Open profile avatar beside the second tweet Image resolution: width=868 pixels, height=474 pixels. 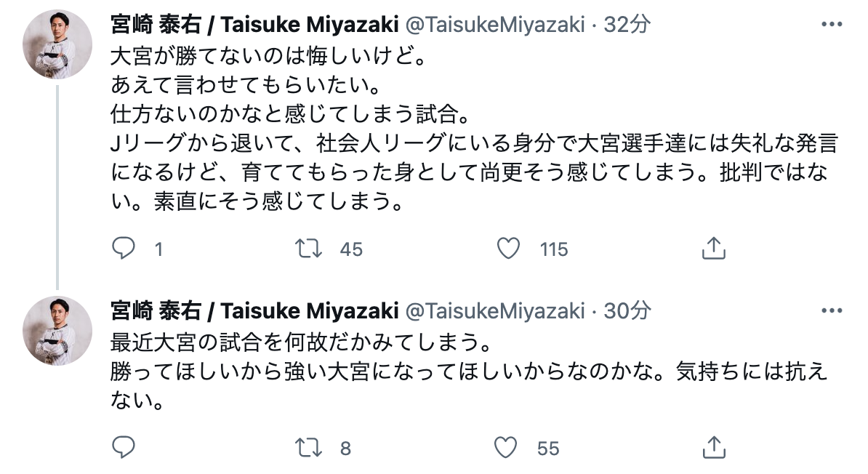(x=58, y=331)
